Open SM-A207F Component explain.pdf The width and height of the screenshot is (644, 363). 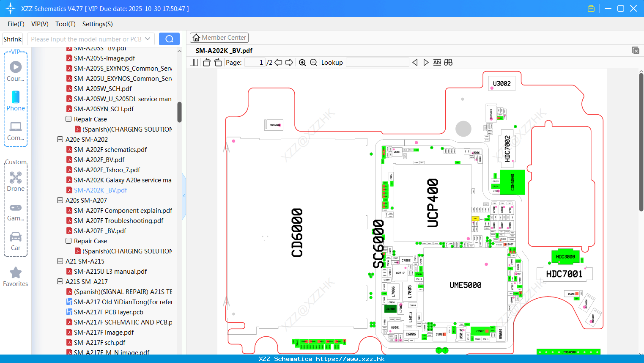[123, 210]
